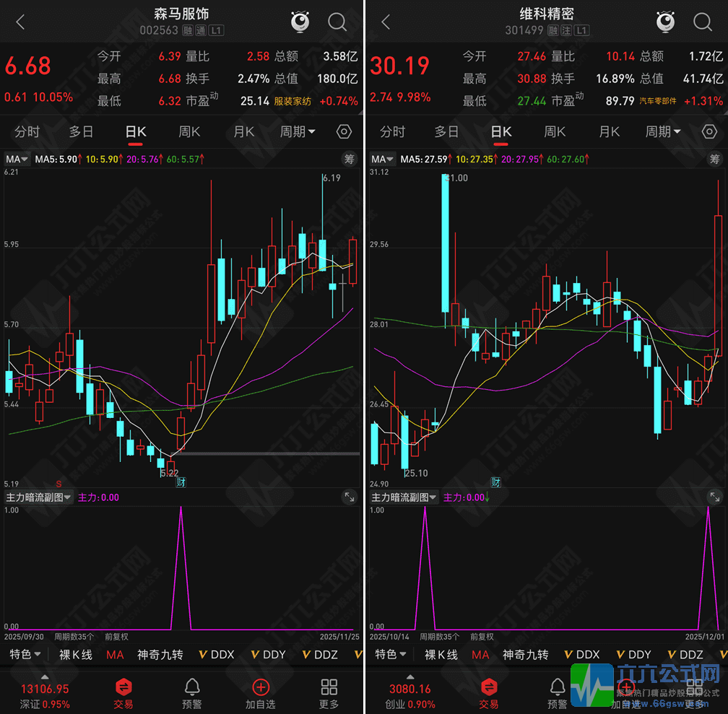Expand the 周期 period dropdown for 森马服饰
The height and width of the screenshot is (714, 728).
[297, 132]
